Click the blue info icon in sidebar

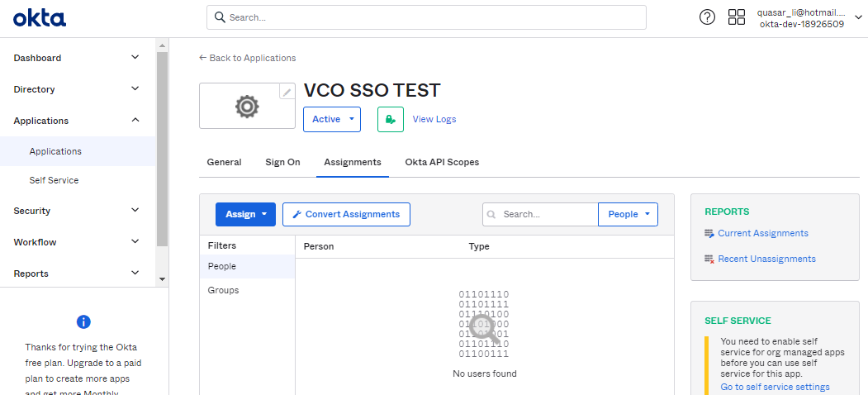(x=83, y=322)
